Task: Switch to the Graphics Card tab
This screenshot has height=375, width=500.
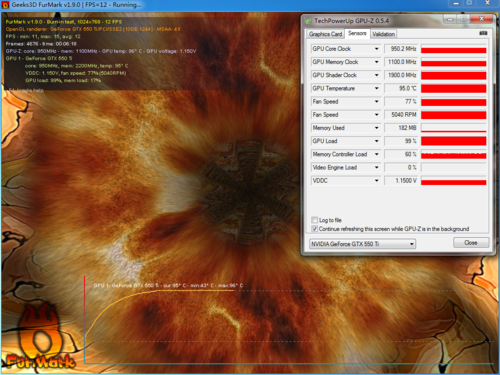Action: tap(325, 34)
